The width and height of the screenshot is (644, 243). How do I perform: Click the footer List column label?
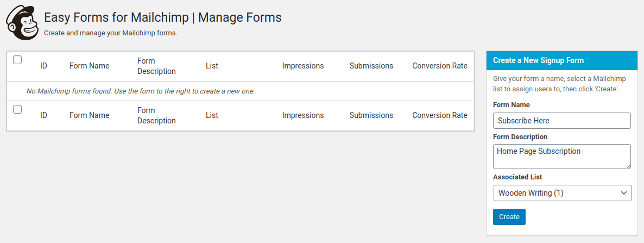[x=212, y=115]
